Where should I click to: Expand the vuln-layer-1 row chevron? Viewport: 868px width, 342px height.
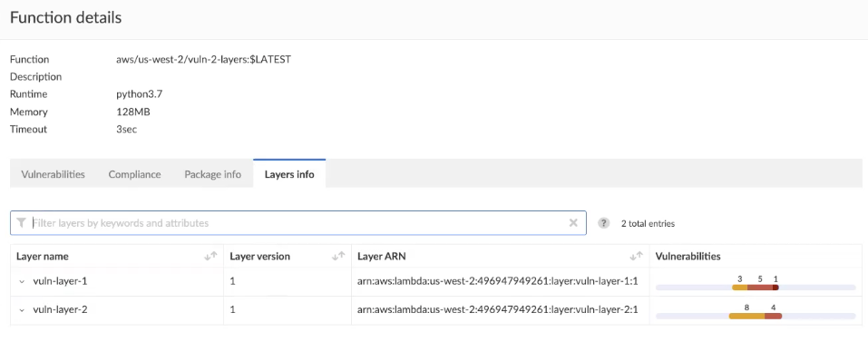(22, 282)
